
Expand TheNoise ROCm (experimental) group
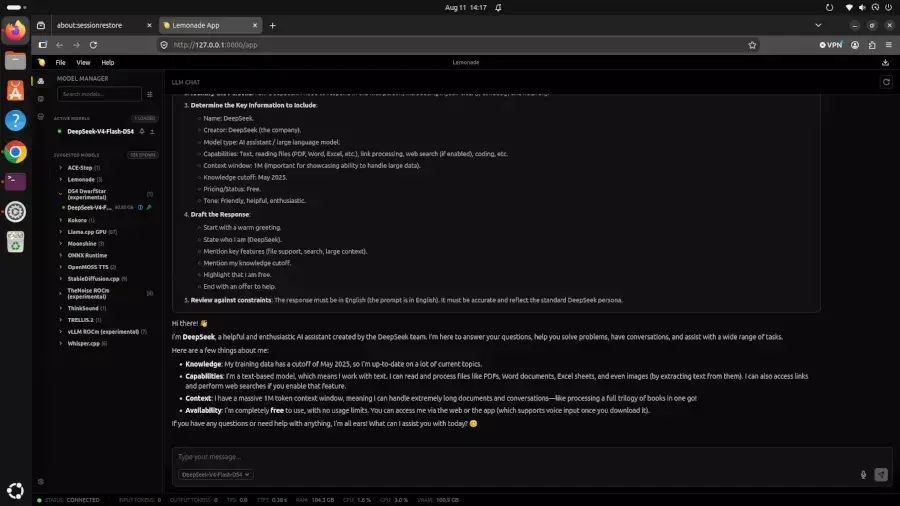[60, 293]
